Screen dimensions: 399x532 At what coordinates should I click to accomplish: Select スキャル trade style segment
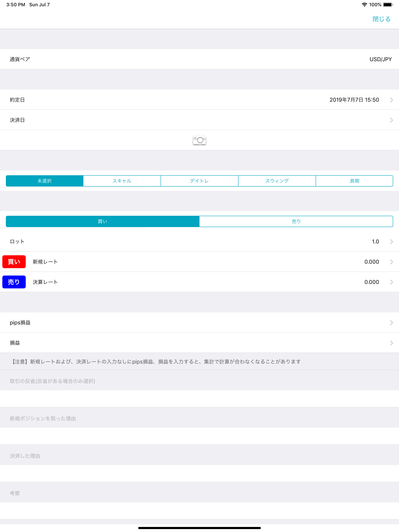122,181
